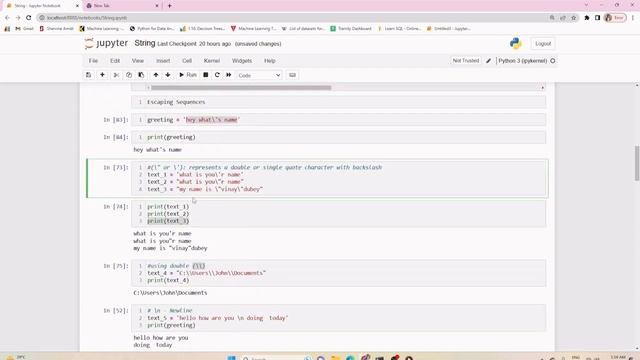The width and height of the screenshot is (640, 360).
Task: Open the browser extensions puzzle icon
Action: pos(587,18)
